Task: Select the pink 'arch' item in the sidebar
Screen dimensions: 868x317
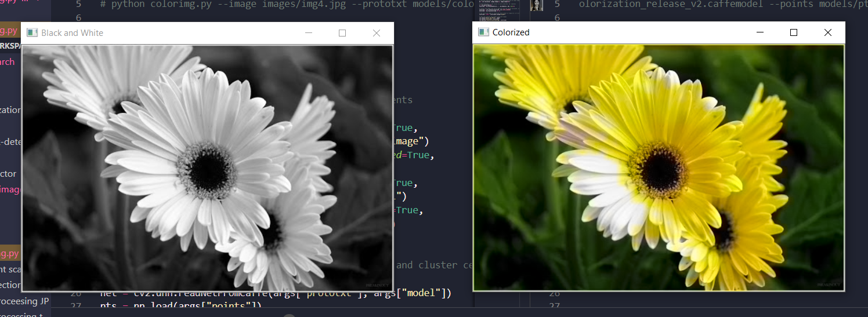Action: click(8, 62)
